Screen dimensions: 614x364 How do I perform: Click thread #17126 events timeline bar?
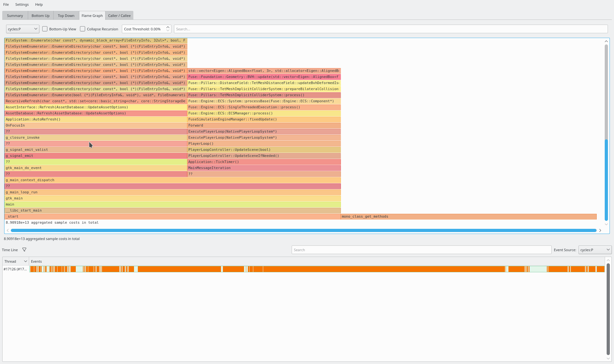pos(317,269)
